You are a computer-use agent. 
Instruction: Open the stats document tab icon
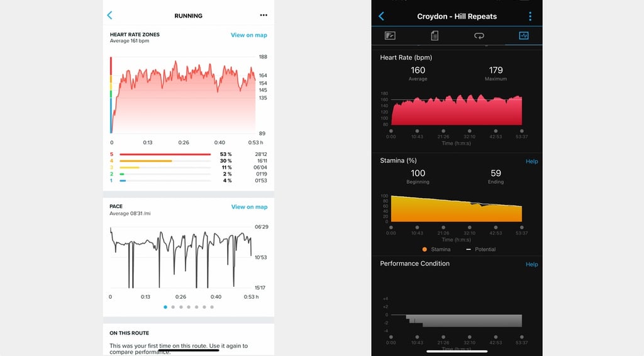(x=435, y=36)
